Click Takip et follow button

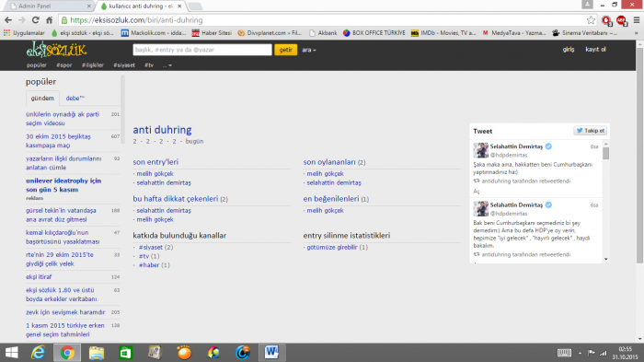coord(591,131)
